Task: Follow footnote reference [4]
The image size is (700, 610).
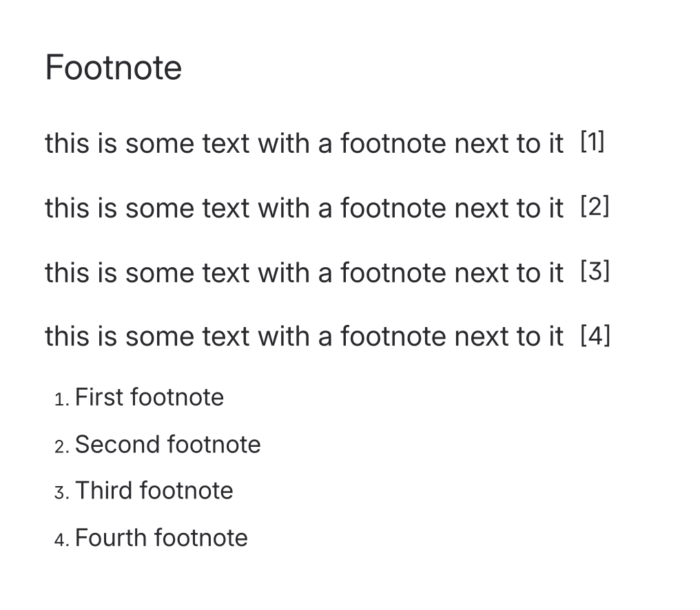Action: (595, 336)
